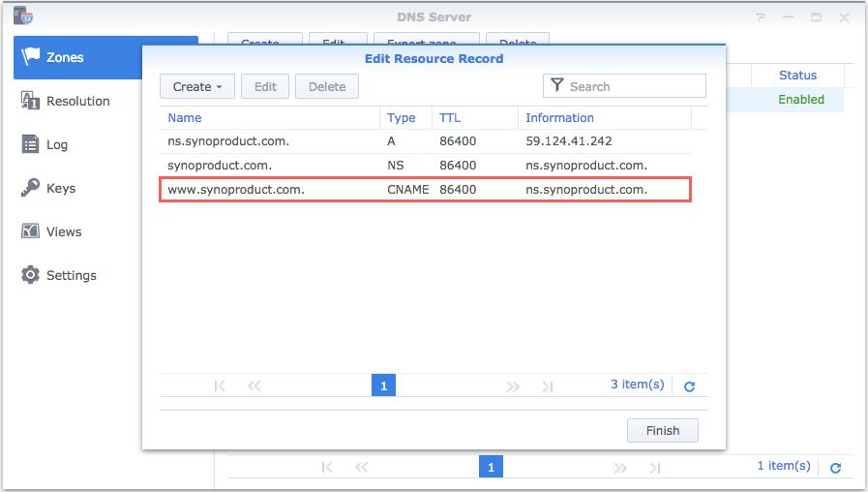Image resolution: width=868 pixels, height=492 pixels.
Task: Open the Settings section
Action: 71,275
